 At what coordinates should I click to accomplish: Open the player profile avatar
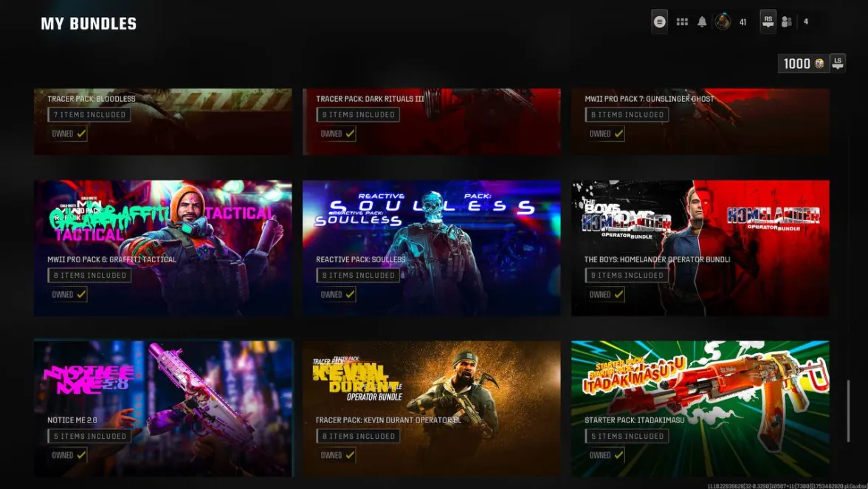point(723,21)
